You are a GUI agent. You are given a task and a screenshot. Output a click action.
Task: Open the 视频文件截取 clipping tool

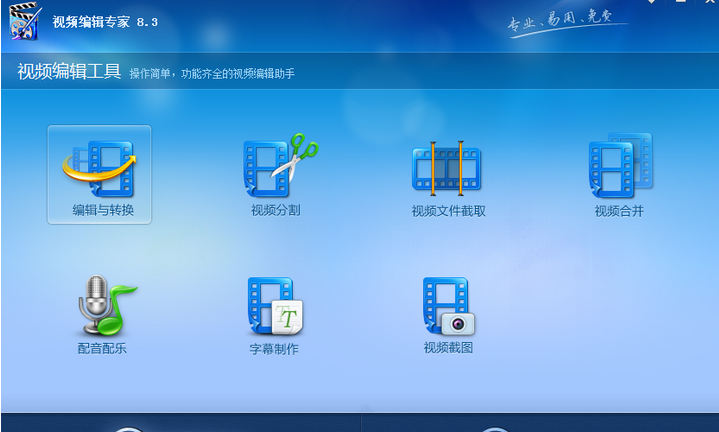click(448, 178)
